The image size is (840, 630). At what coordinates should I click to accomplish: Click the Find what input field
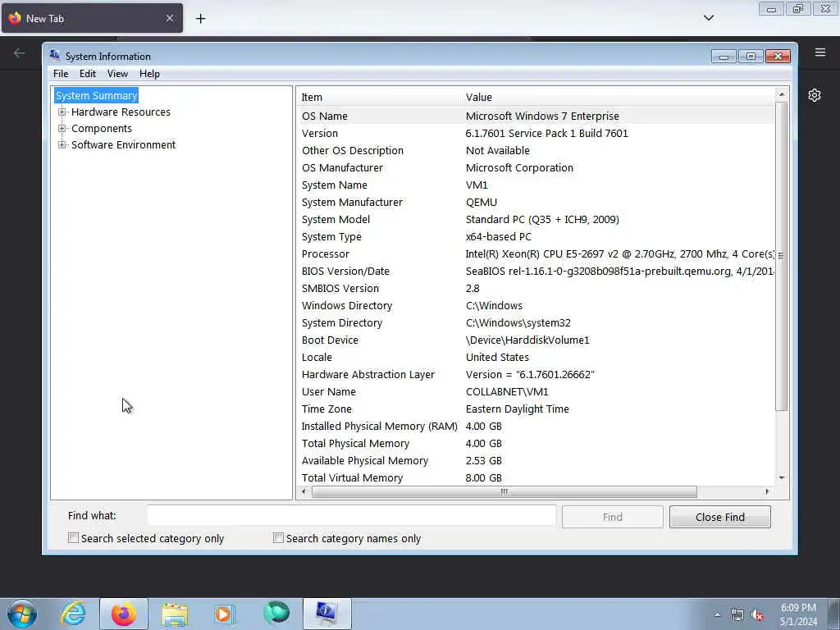(x=352, y=515)
